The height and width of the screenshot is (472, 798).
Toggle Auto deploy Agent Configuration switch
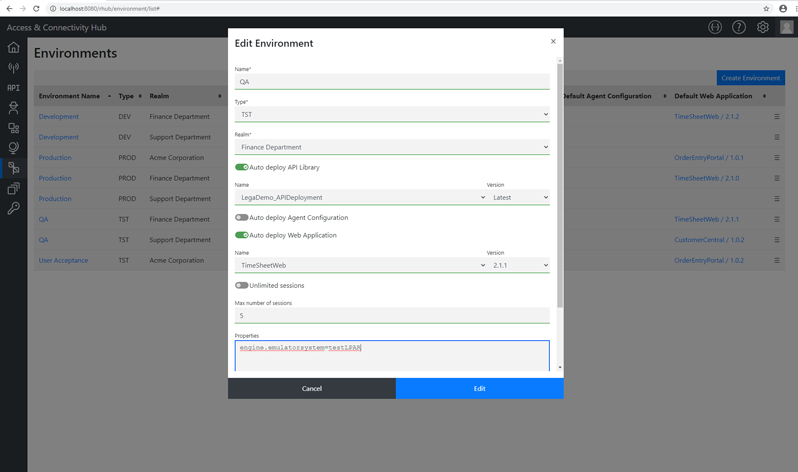[242, 217]
